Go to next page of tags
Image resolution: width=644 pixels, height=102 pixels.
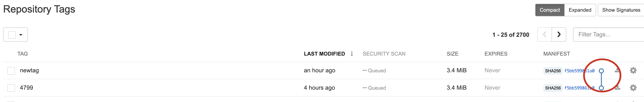click(559, 34)
